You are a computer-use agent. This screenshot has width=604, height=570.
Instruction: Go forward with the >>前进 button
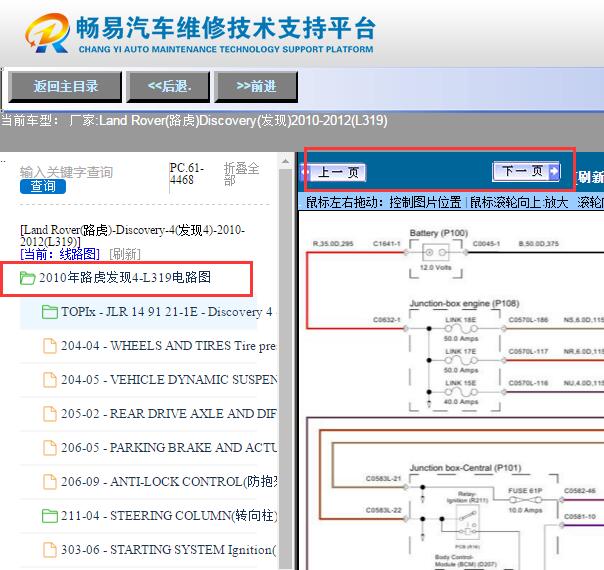click(x=256, y=87)
